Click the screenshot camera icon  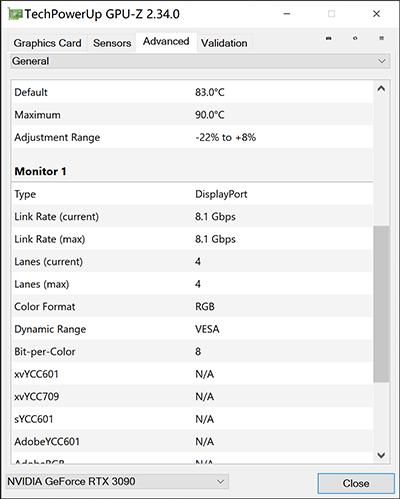tap(329, 38)
